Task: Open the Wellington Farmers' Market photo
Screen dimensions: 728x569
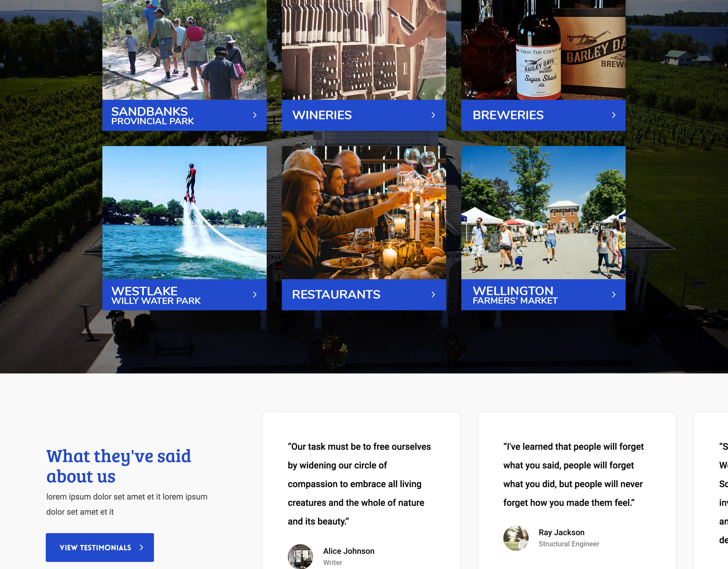Action: [543, 212]
